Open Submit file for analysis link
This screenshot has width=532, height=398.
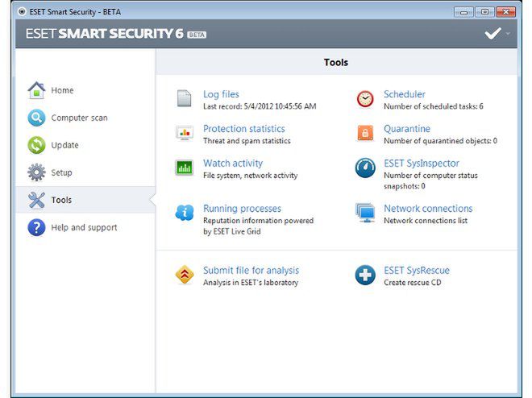(251, 271)
